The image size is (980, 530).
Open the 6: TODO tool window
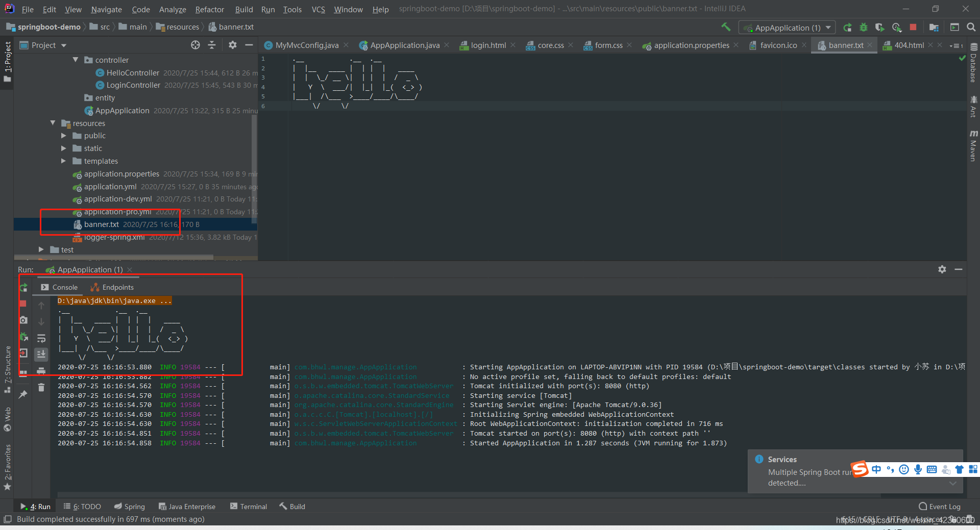pos(82,507)
